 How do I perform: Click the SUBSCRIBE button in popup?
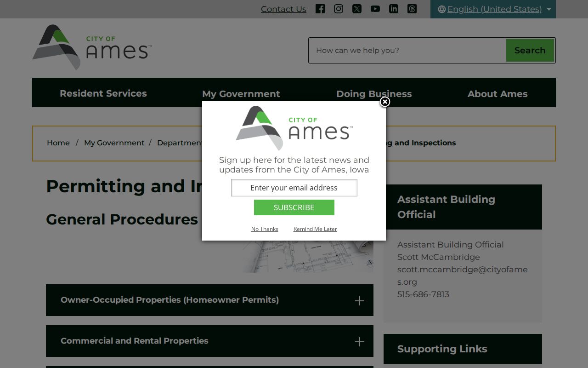point(294,207)
